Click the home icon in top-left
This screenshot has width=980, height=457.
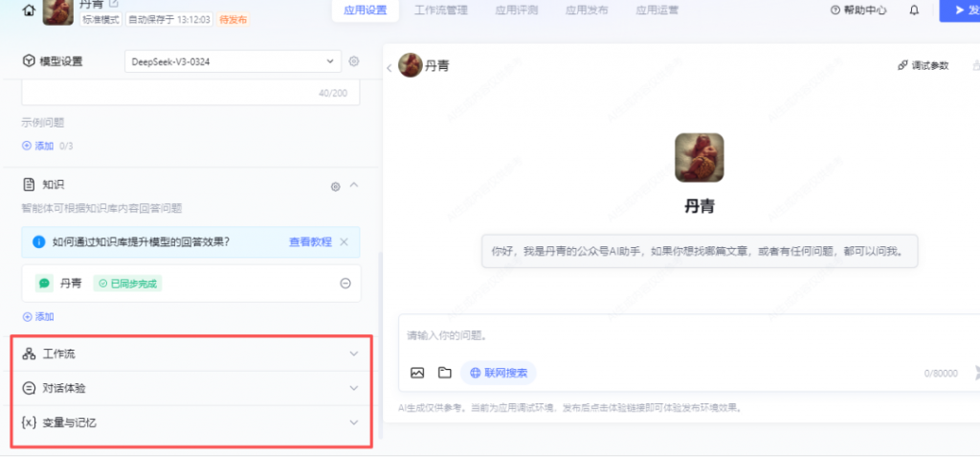[29, 11]
